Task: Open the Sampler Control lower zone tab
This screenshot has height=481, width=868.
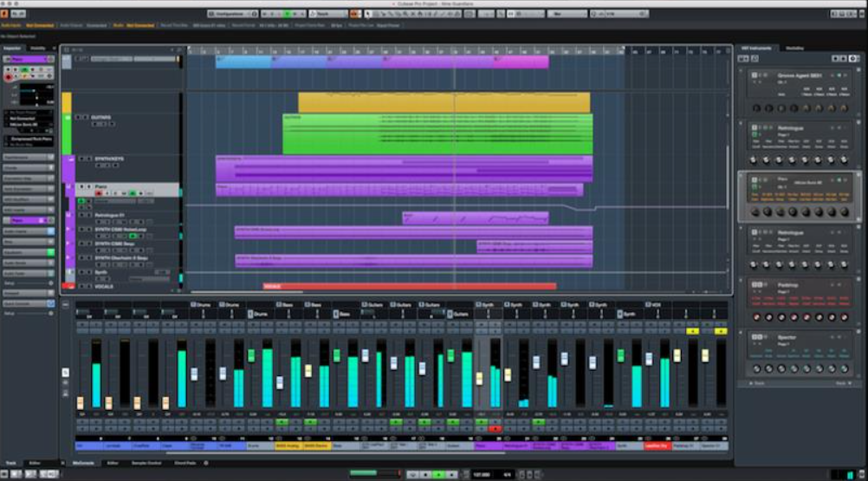Action: [x=146, y=464]
